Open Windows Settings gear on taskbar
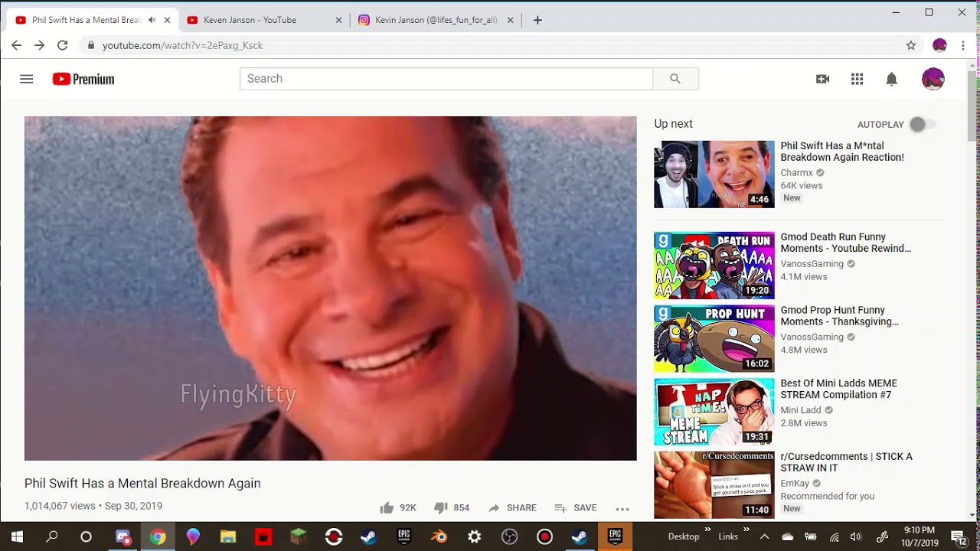This screenshot has width=980, height=551. (x=474, y=536)
